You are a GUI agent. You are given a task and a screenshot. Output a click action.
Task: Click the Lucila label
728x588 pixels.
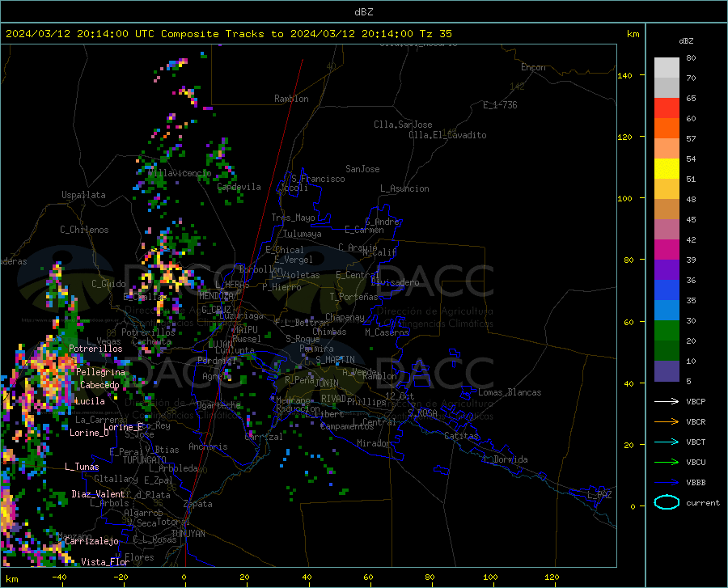(90, 401)
